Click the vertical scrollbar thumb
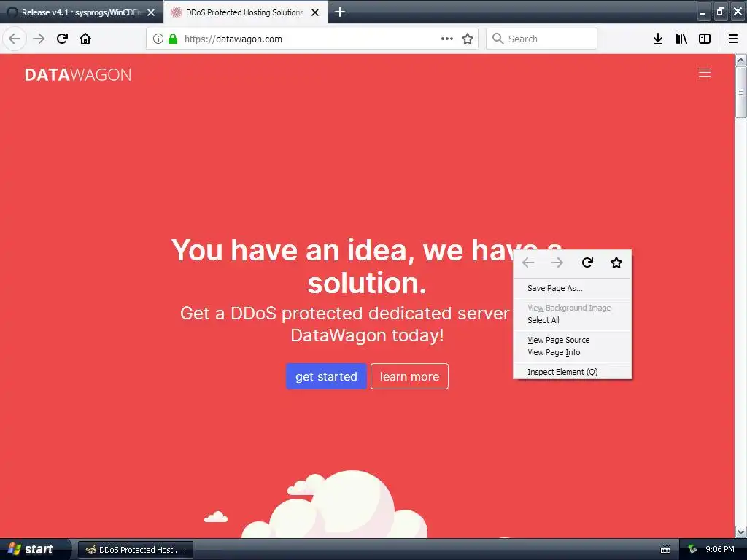Screen dimensions: 747x560 click(x=741, y=91)
